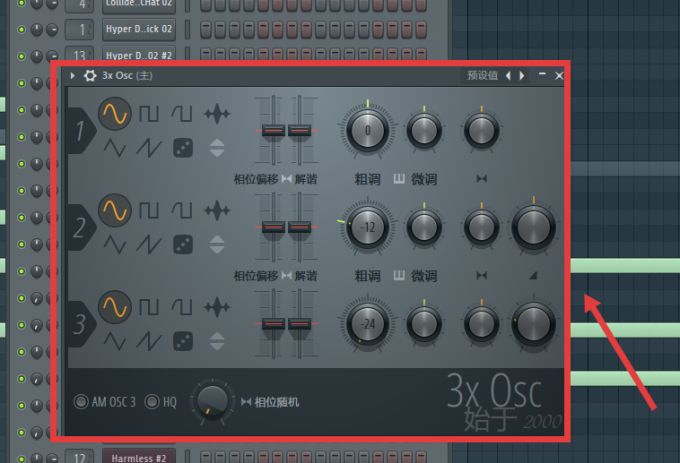Open Hyper D..02 #2 channel button
The width and height of the screenshot is (680, 463).
pyautogui.click(x=139, y=53)
